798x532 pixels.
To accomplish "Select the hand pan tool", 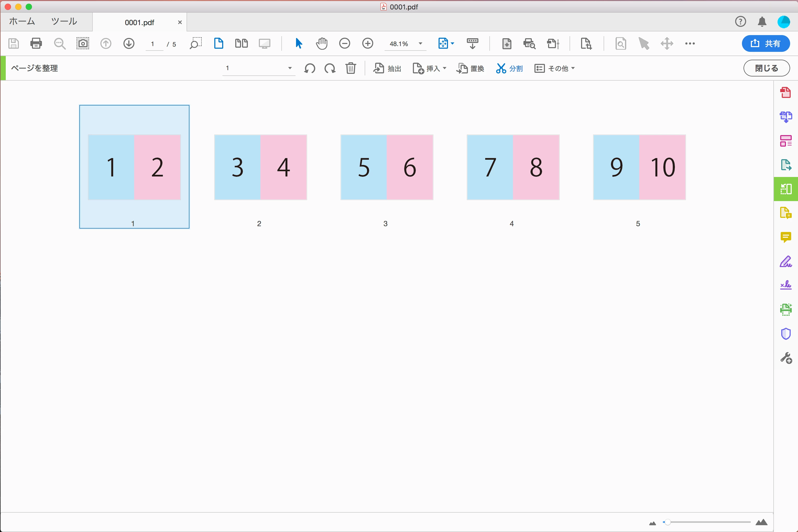I will 321,43.
